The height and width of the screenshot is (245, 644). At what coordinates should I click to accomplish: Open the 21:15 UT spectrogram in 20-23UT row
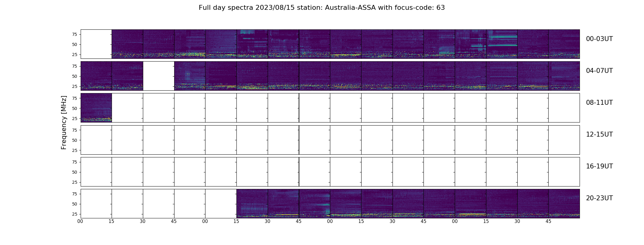point(252,204)
